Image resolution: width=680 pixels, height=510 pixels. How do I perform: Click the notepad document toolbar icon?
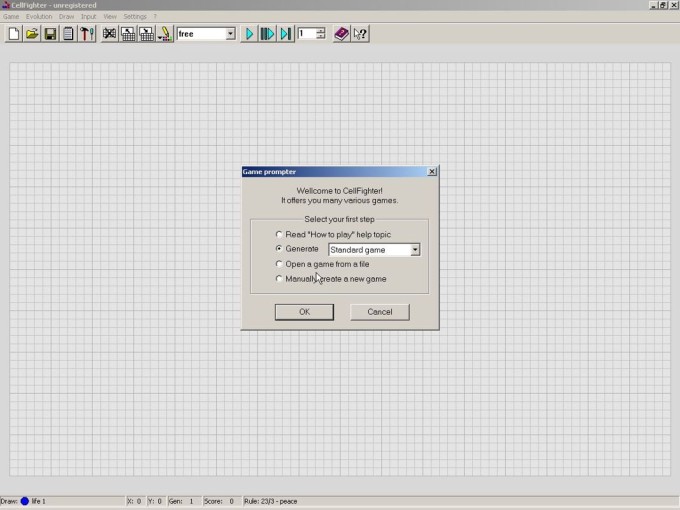click(69, 34)
